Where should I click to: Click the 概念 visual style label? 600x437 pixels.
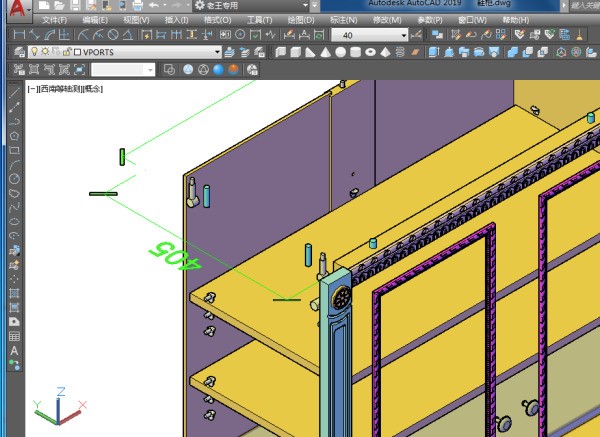point(93,89)
